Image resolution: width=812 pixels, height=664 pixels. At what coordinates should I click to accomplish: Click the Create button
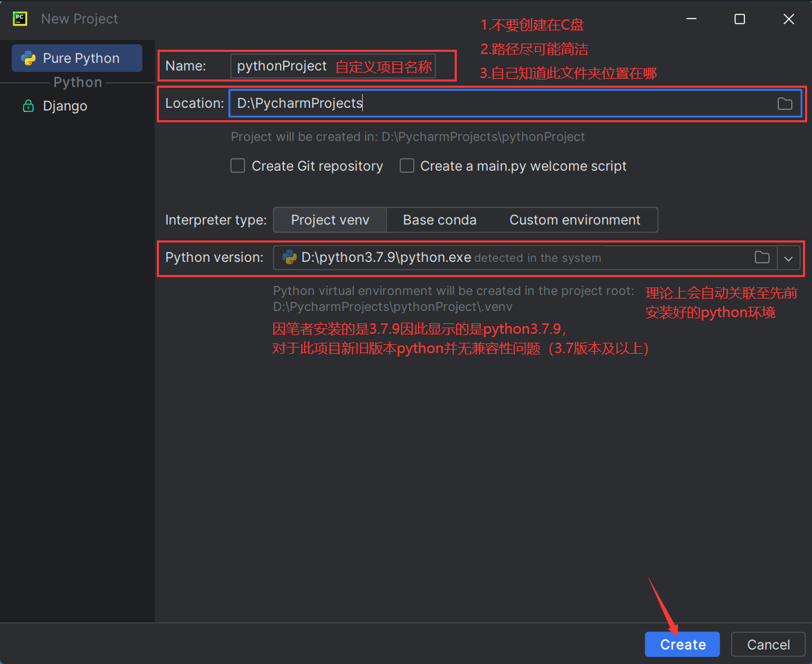[x=682, y=644]
